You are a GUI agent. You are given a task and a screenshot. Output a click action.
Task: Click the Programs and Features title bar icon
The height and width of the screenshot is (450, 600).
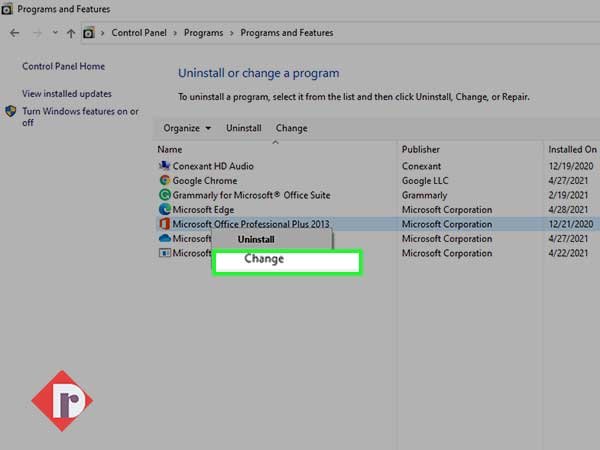tap(7, 9)
